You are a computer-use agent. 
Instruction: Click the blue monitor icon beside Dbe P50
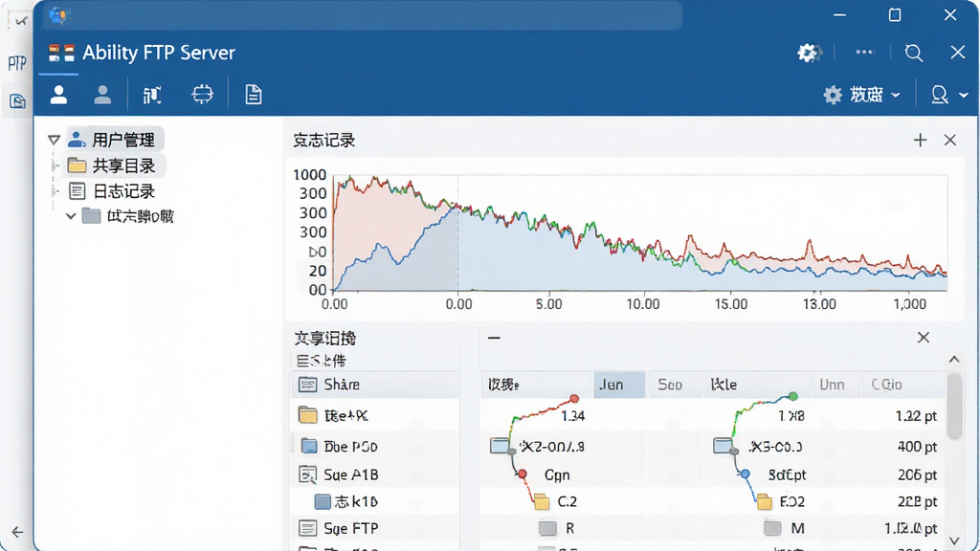309,446
